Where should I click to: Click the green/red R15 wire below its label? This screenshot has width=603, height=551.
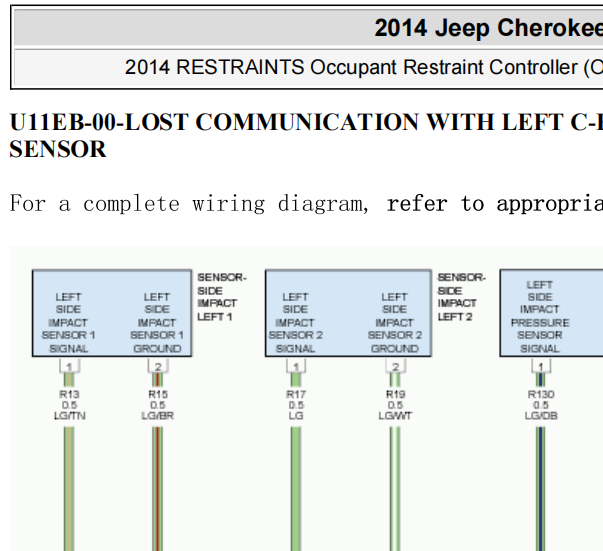(x=157, y=489)
